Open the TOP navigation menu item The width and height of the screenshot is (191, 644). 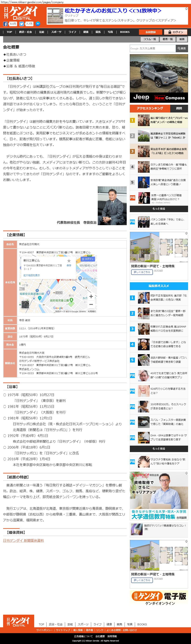point(9,32)
